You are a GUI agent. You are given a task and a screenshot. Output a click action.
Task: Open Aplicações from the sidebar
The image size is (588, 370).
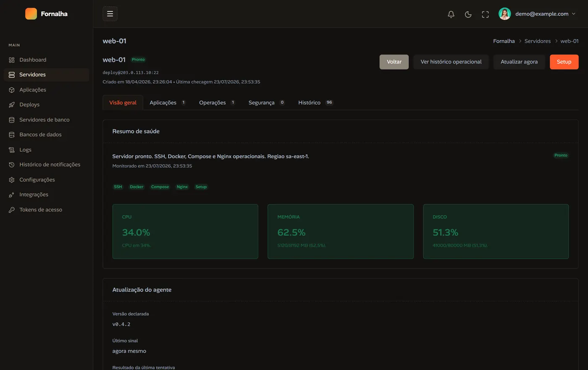[x=46, y=90]
